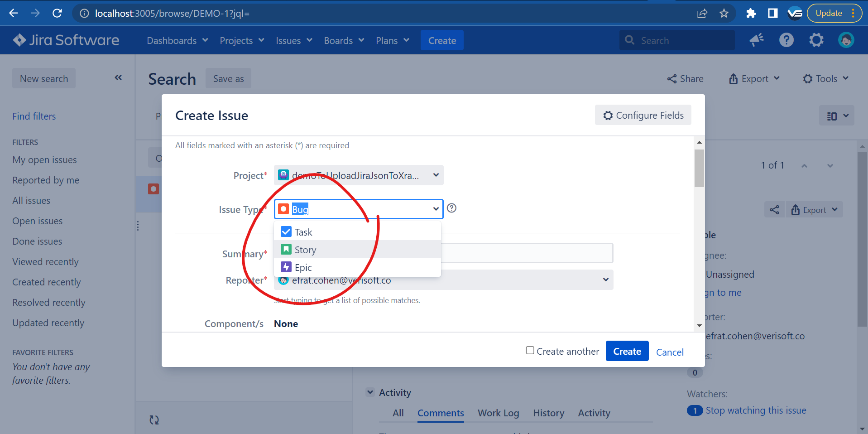Click the New search button
This screenshot has height=434, width=868.
[x=44, y=78]
